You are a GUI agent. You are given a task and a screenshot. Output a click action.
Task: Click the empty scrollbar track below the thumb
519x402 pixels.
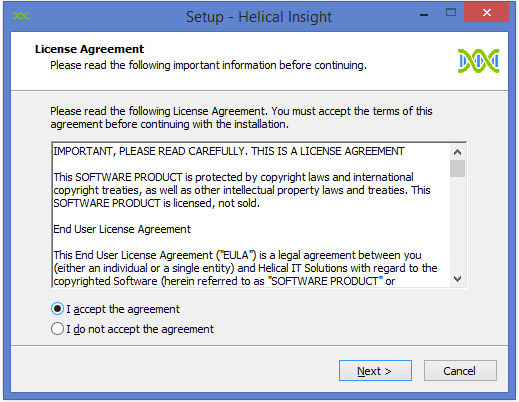457,224
